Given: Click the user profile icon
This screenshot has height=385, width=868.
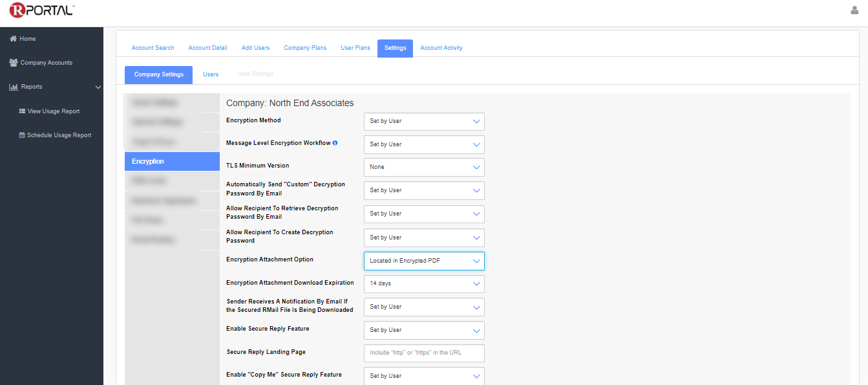Looking at the screenshot, I should (854, 10).
